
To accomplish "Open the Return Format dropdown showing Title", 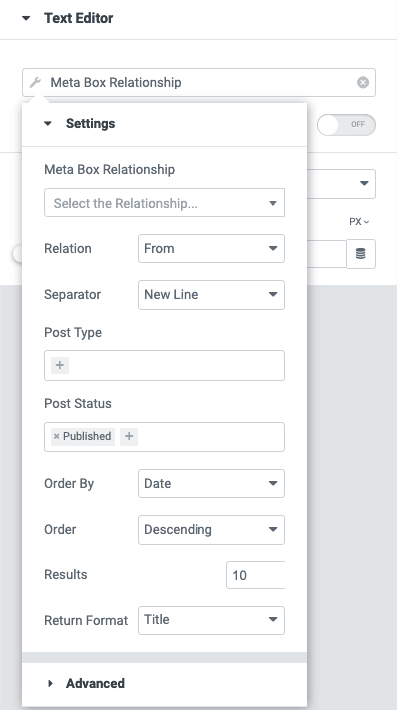I will pos(211,620).
